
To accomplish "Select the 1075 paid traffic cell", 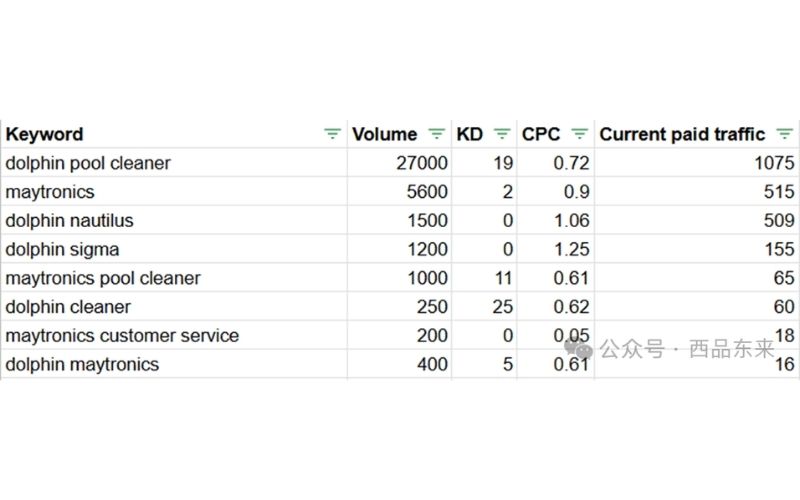I will pos(775,163).
